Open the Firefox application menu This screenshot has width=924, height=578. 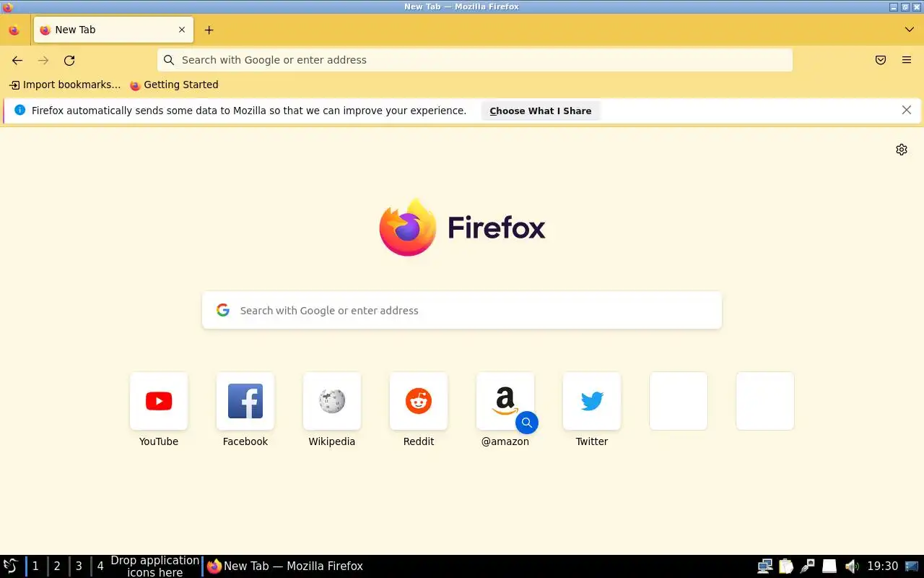tap(907, 61)
